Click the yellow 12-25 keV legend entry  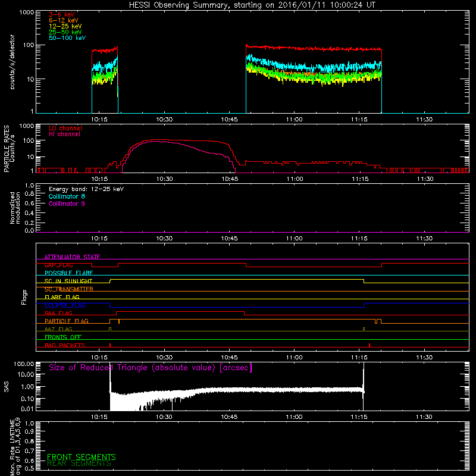(65, 26)
